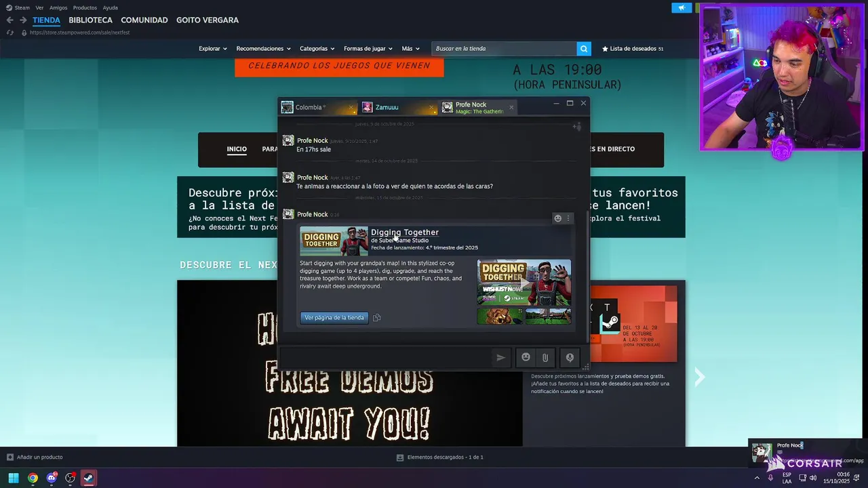Image resolution: width=868 pixels, height=488 pixels.
Task: Click the Steam back navigation arrow
Action: (9, 20)
